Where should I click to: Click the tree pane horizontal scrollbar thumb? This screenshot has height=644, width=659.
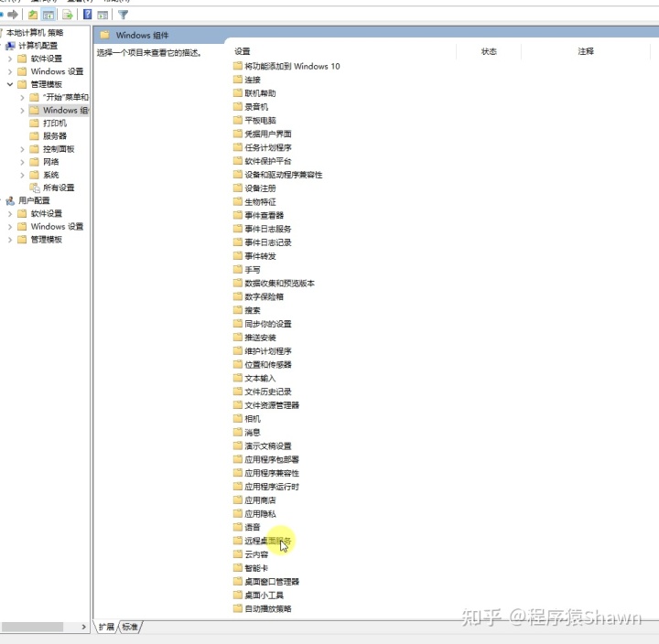32,627
